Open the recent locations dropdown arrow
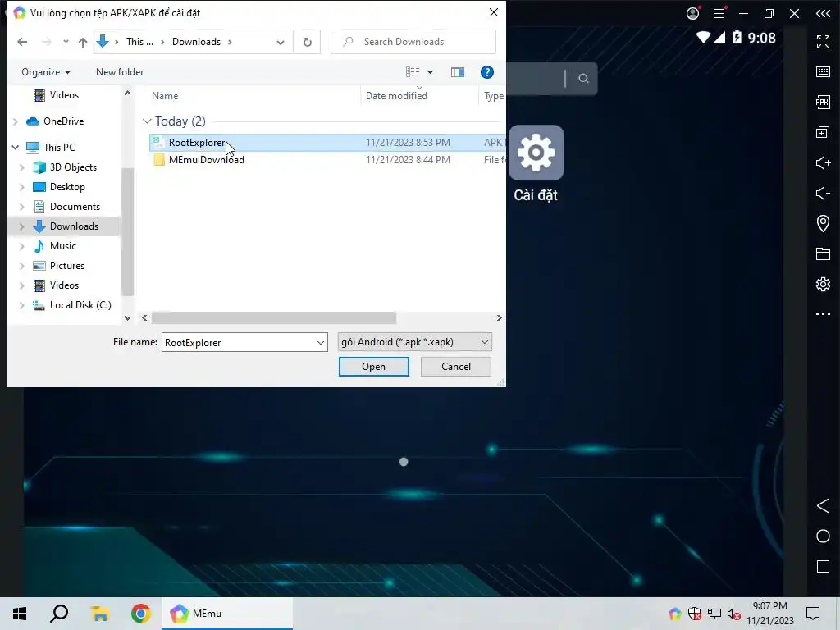This screenshot has height=630, width=840. point(66,42)
